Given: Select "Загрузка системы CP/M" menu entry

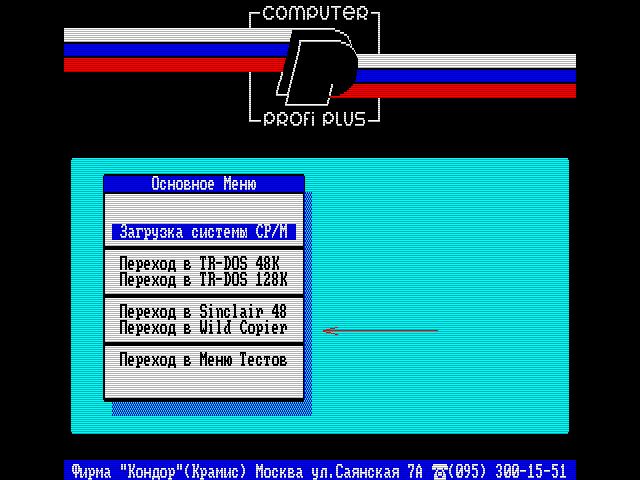Looking at the screenshot, I should pyautogui.click(x=203, y=232).
